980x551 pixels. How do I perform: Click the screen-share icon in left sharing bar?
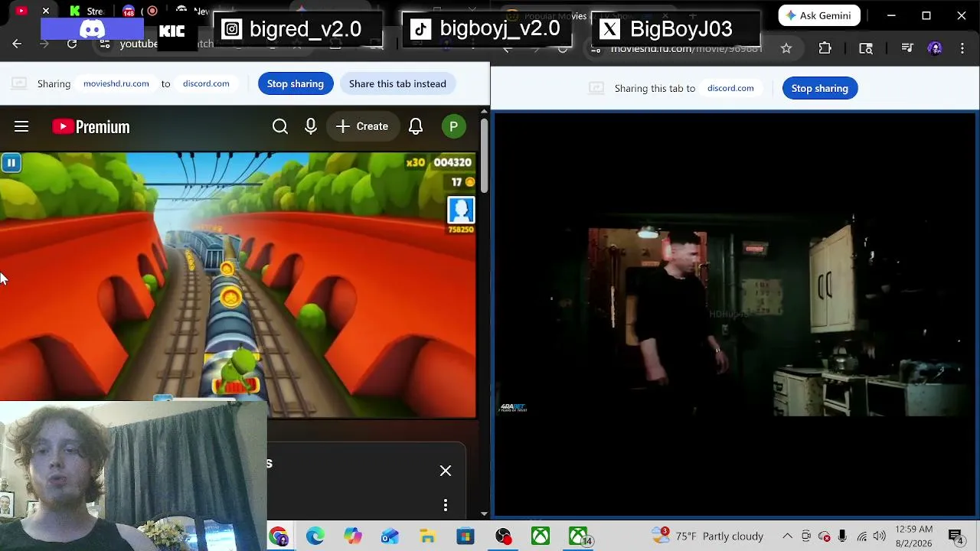pos(19,83)
